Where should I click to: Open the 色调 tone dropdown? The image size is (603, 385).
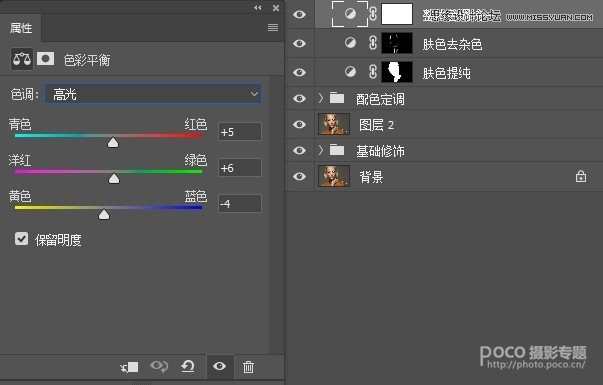pyautogui.click(x=153, y=94)
